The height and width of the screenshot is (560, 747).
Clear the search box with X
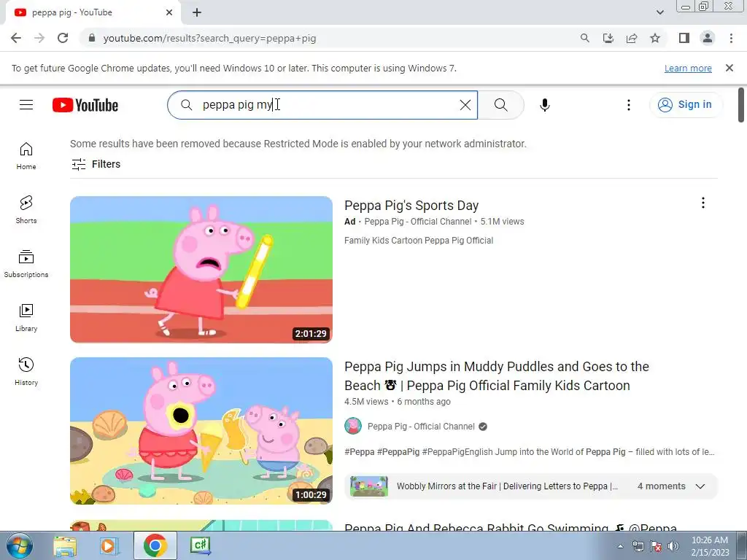coord(465,105)
